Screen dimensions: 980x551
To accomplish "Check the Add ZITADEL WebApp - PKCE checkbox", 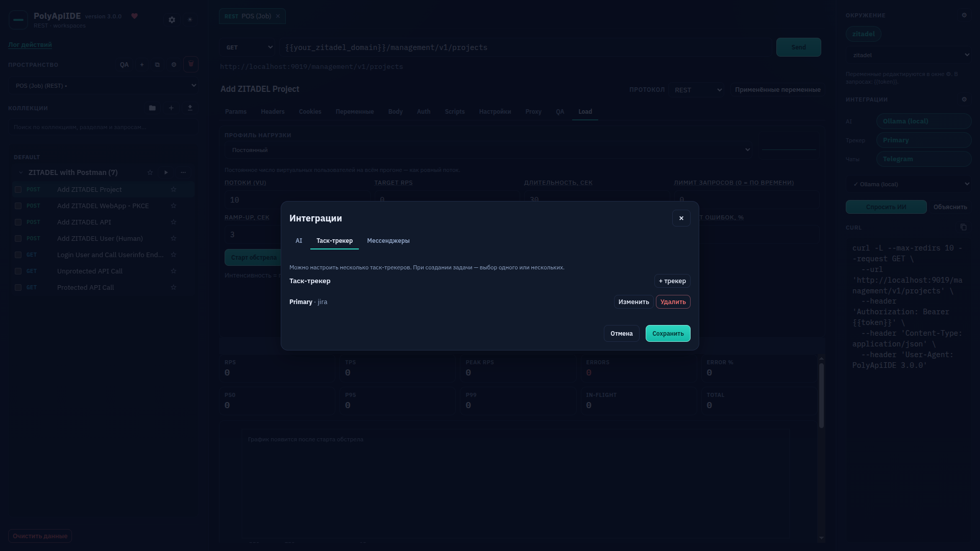I will [x=18, y=206].
